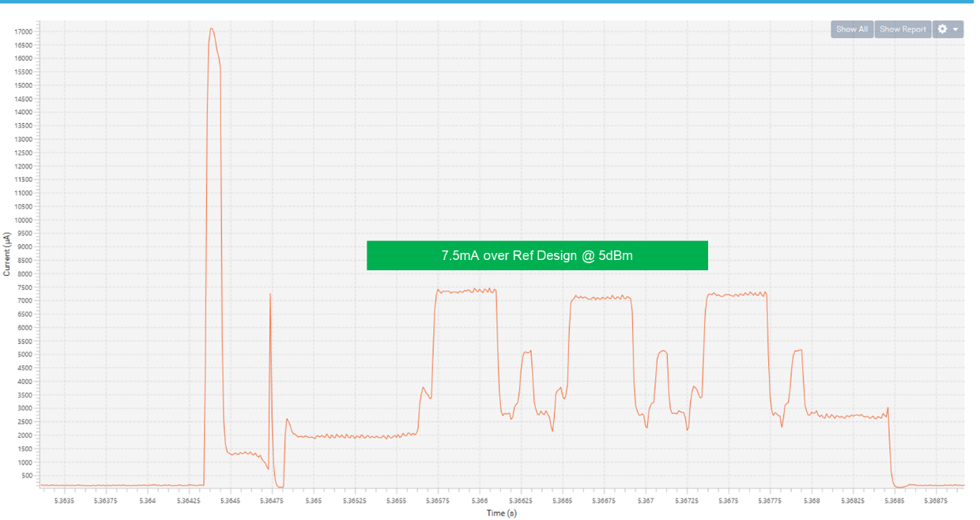Click the 5.366 tick label on time axis
The width and height of the screenshot is (980, 520).
tap(480, 501)
